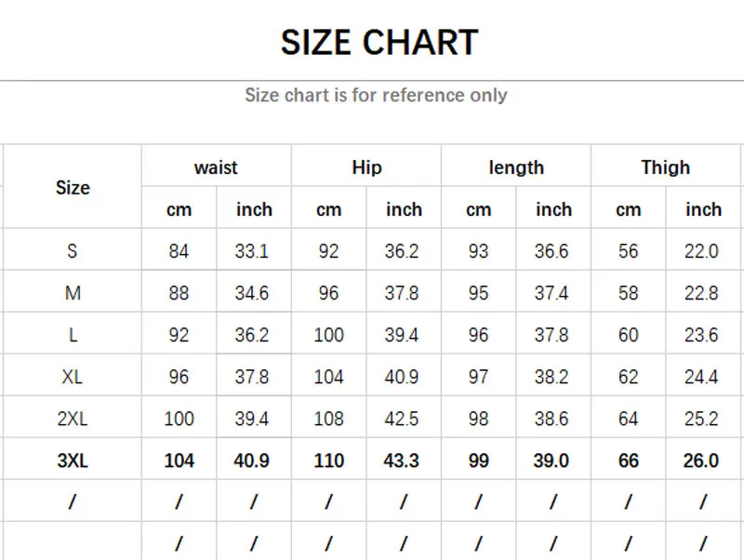
Task: Click the S size row label
Action: coord(73,251)
